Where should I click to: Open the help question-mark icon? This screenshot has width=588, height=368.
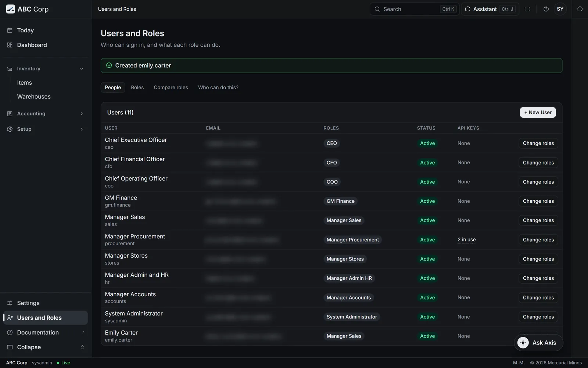pos(546,9)
